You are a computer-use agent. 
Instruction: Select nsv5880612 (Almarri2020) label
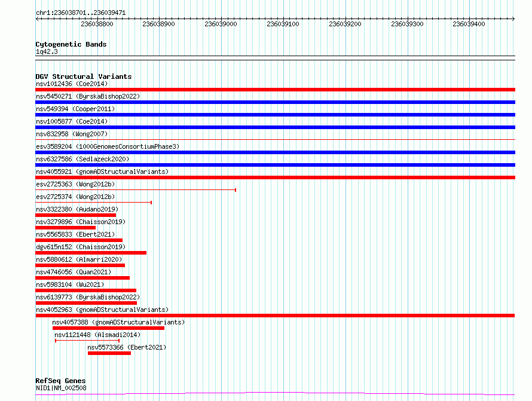click(x=79, y=259)
